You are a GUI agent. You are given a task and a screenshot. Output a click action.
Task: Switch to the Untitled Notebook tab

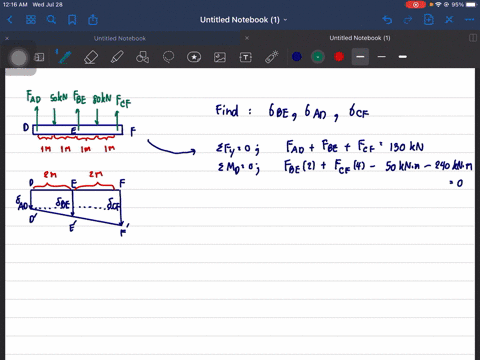point(120,38)
